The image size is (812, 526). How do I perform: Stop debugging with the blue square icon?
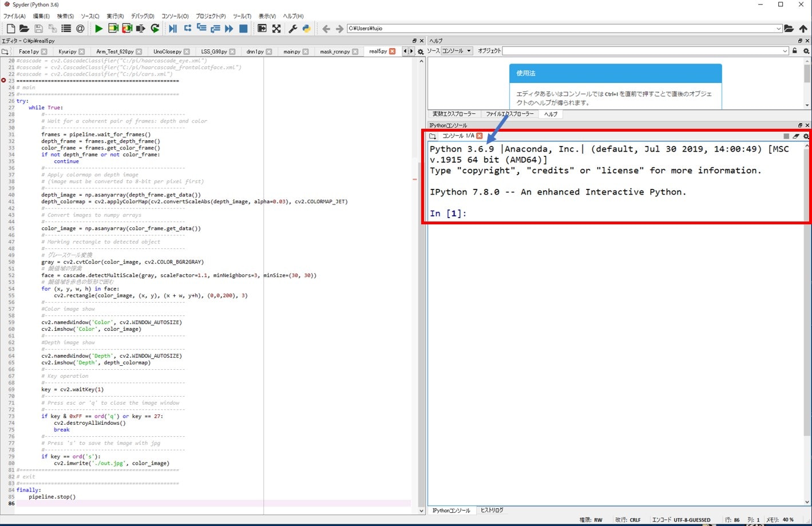pos(243,29)
